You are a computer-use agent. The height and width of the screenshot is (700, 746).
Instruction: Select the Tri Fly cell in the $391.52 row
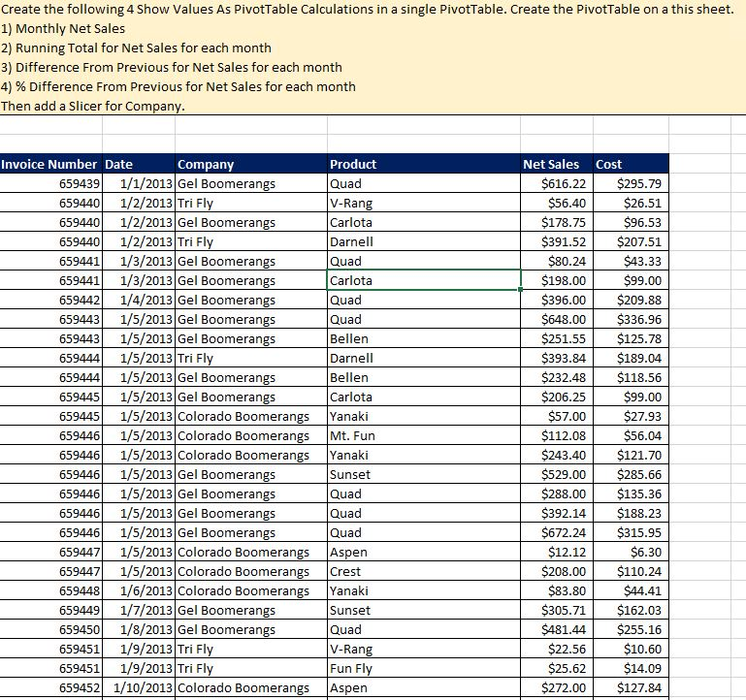[251, 242]
